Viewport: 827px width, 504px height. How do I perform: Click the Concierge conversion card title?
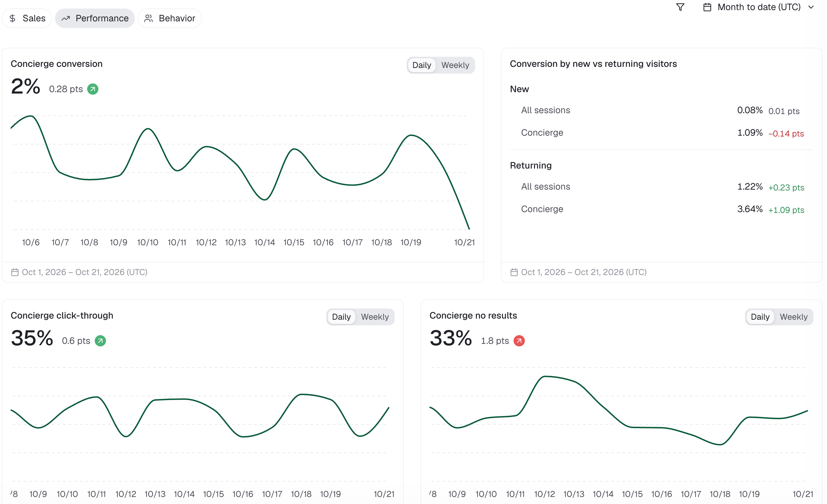tap(57, 64)
